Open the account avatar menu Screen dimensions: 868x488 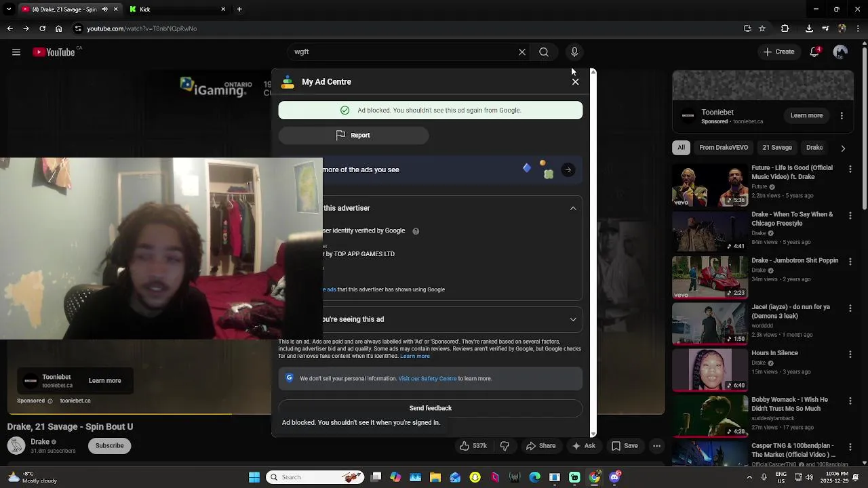tap(840, 52)
